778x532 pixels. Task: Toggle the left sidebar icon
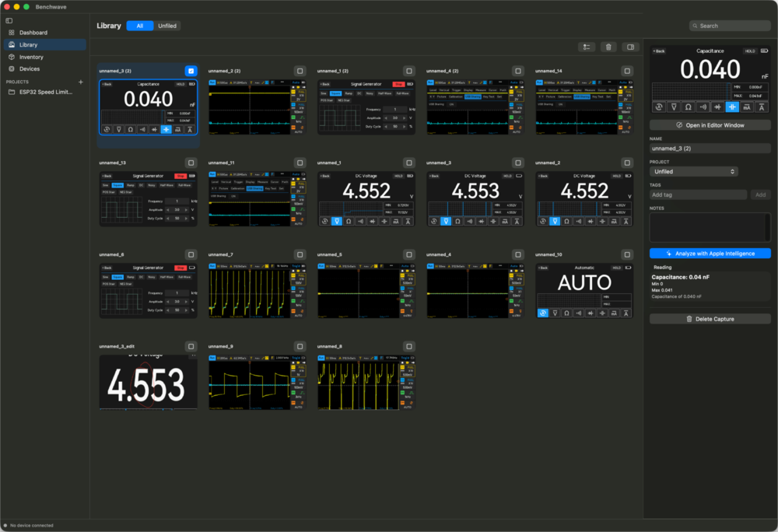point(9,21)
